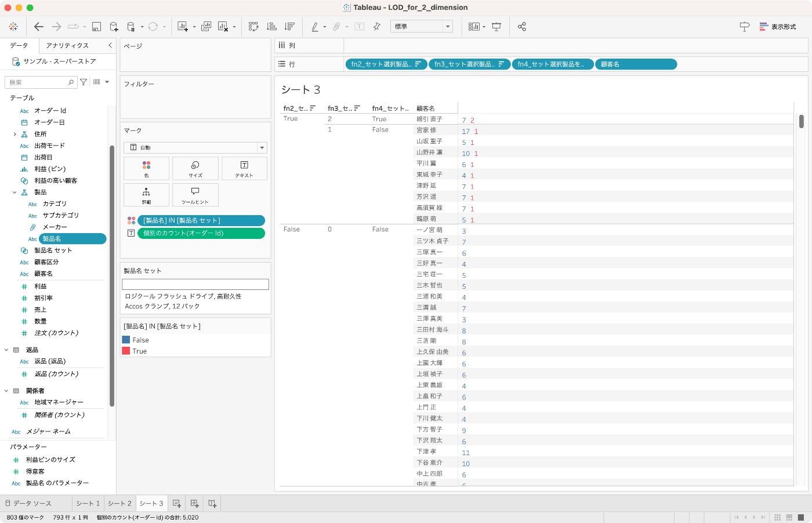
Task: Click new worksheet tab icon at bottom
Action: pos(177,503)
